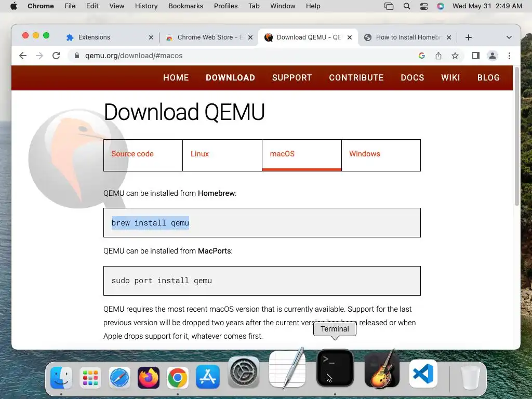Open the DOCS nav link
Image resolution: width=532 pixels, height=399 pixels.
[412, 78]
